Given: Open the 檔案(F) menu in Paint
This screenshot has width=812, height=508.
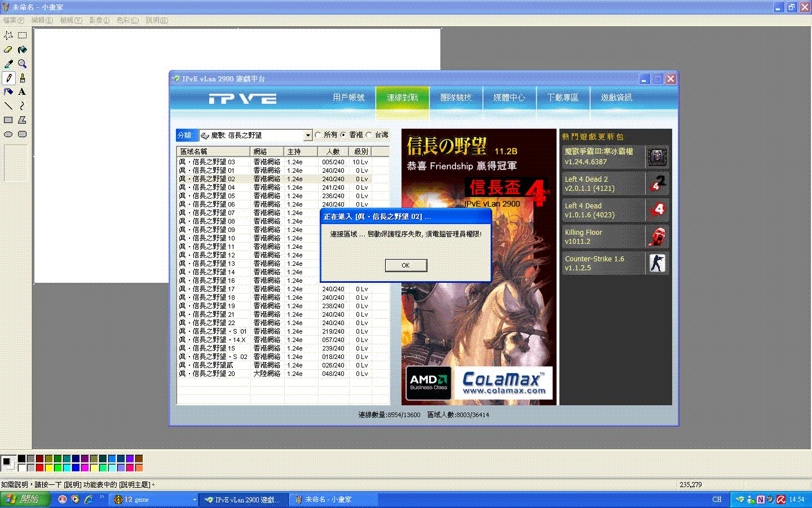Looking at the screenshot, I should [x=14, y=20].
